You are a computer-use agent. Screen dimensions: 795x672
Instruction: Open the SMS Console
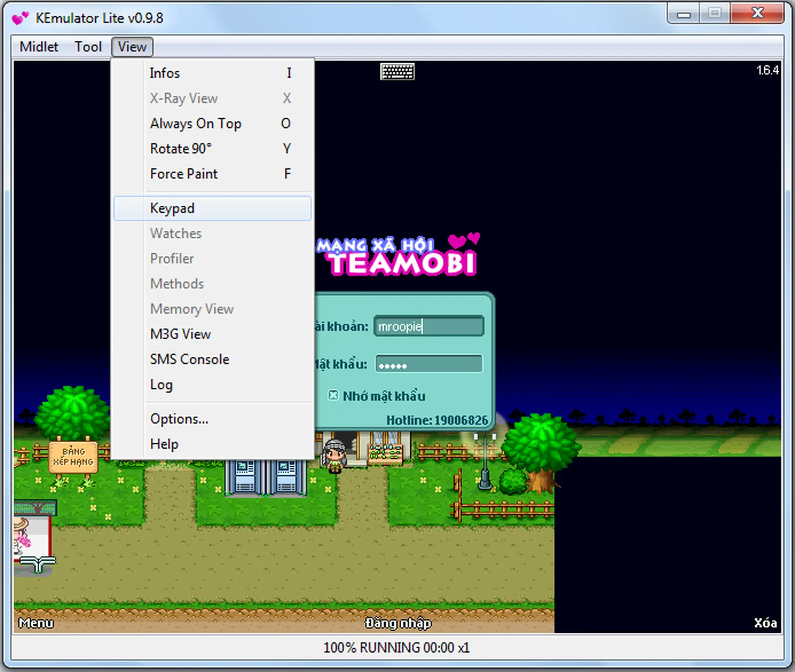(x=212, y=359)
